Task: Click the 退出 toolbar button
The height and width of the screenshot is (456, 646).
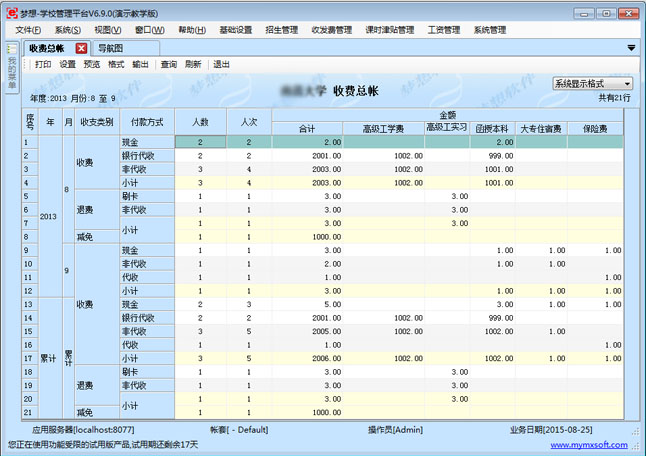Action: pyautogui.click(x=221, y=64)
